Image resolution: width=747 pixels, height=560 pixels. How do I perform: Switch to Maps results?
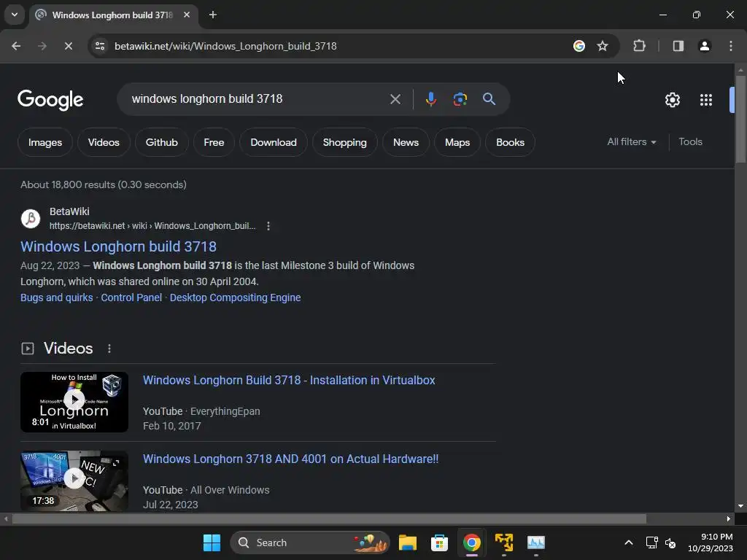point(457,142)
